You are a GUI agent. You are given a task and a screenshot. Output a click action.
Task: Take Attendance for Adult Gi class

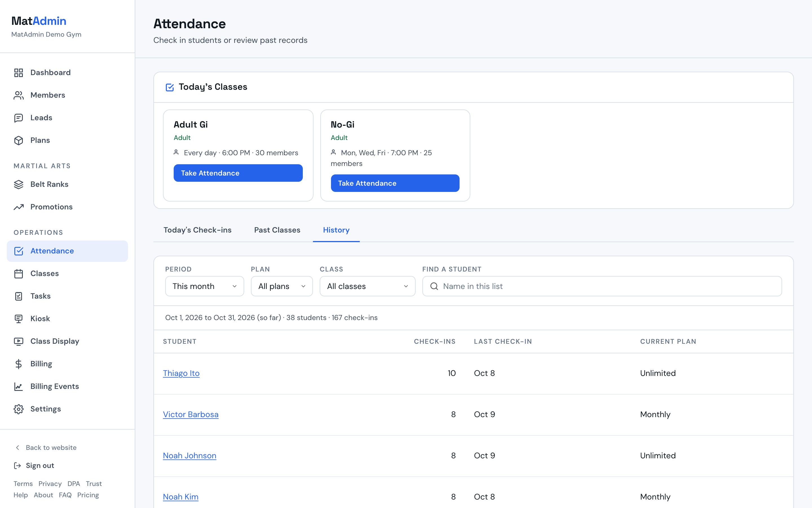tap(238, 173)
